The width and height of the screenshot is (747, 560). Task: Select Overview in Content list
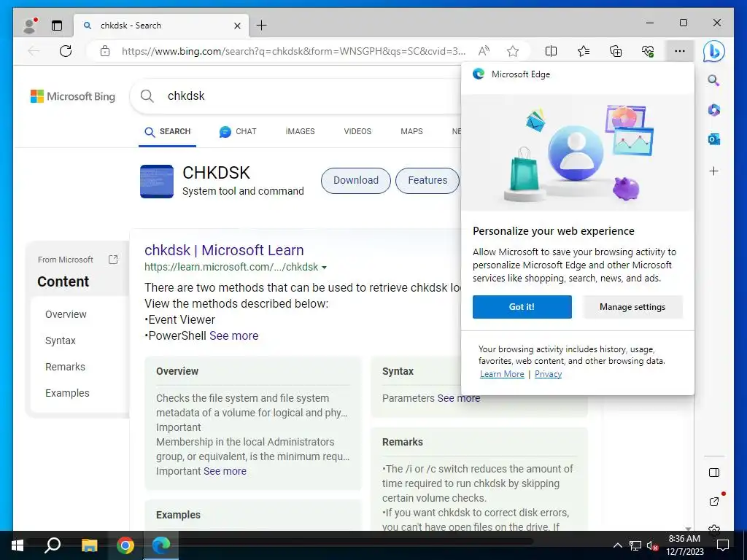66,314
